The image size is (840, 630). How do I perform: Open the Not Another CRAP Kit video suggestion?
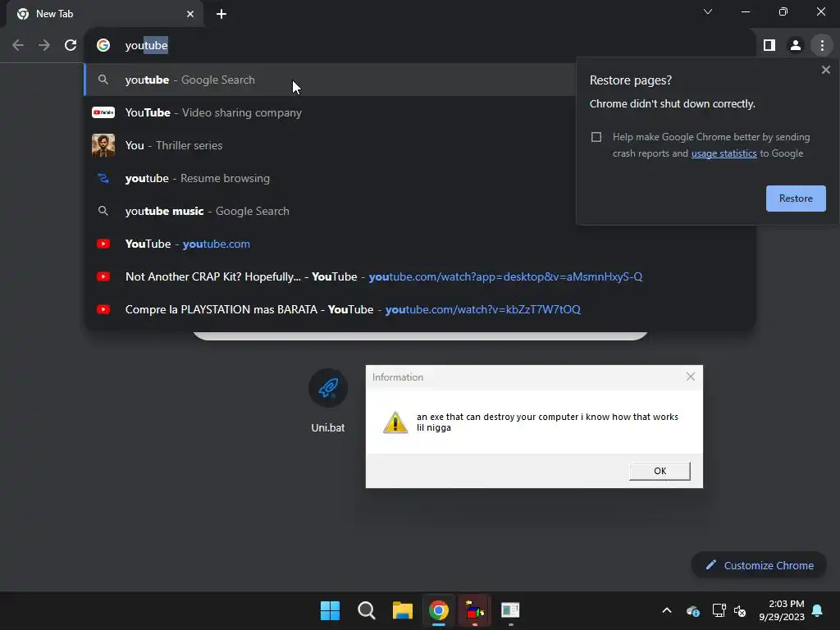pyautogui.click(x=419, y=276)
